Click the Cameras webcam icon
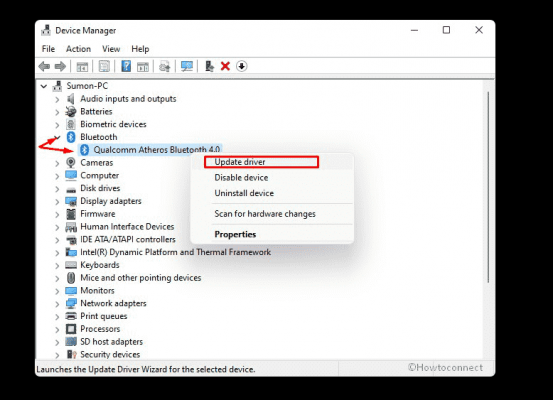Viewport: 553px width, 400px height. 71,163
